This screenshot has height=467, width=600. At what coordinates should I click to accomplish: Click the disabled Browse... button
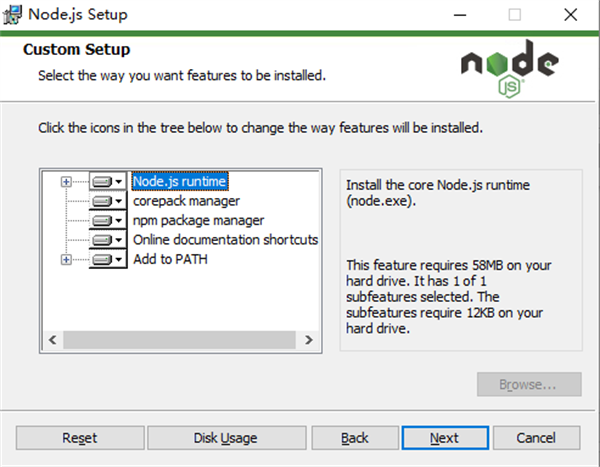point(529,384)
